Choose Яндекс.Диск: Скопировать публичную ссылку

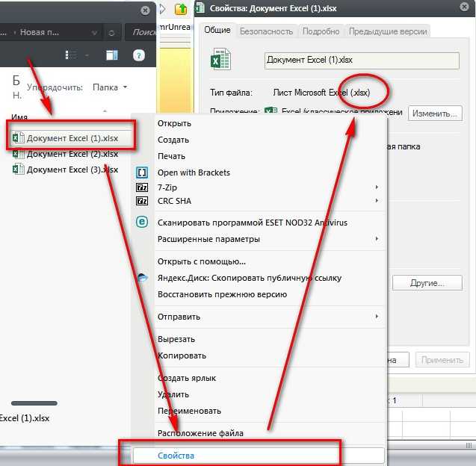click(250, 278)
